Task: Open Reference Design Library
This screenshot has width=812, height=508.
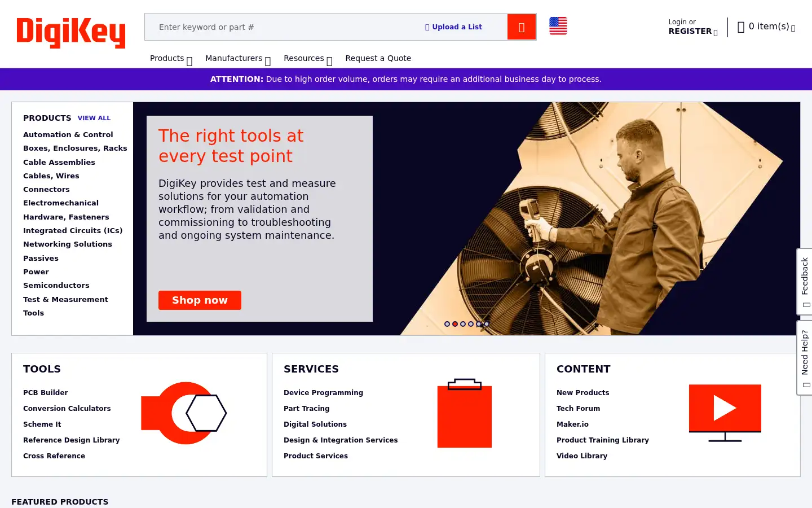Action: coord(72,440)
